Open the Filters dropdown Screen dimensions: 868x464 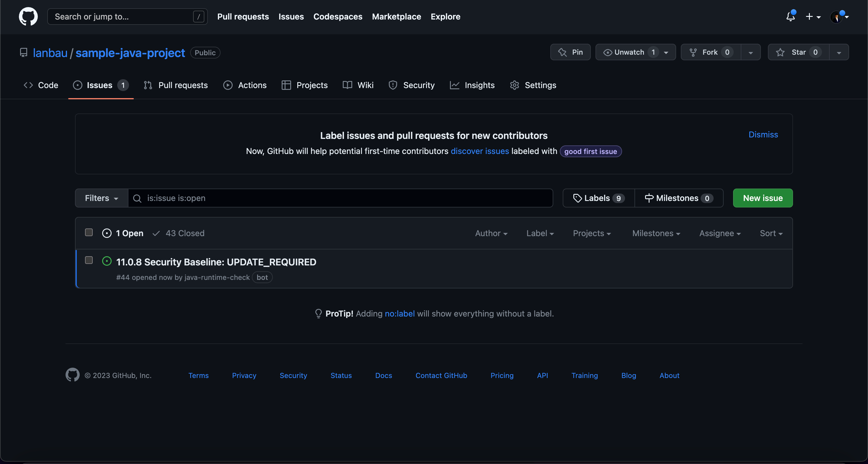point(102,198)
